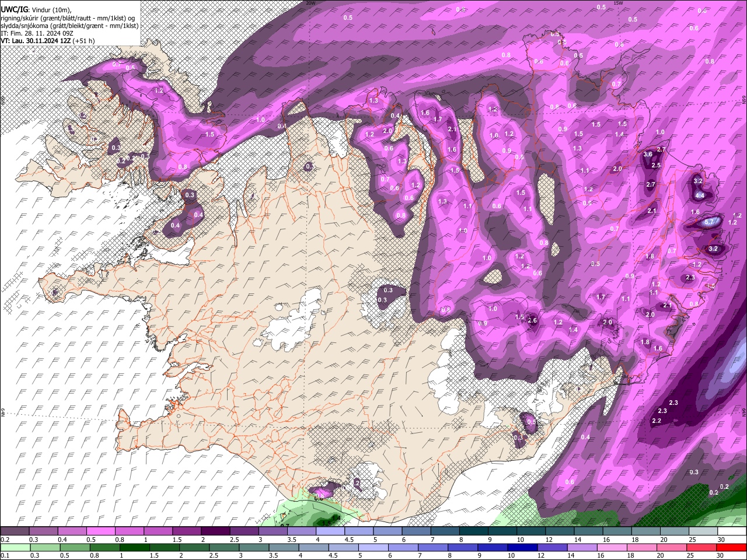
Task: Click the upper legend swatch starting at 1.5
Action: 186,531
